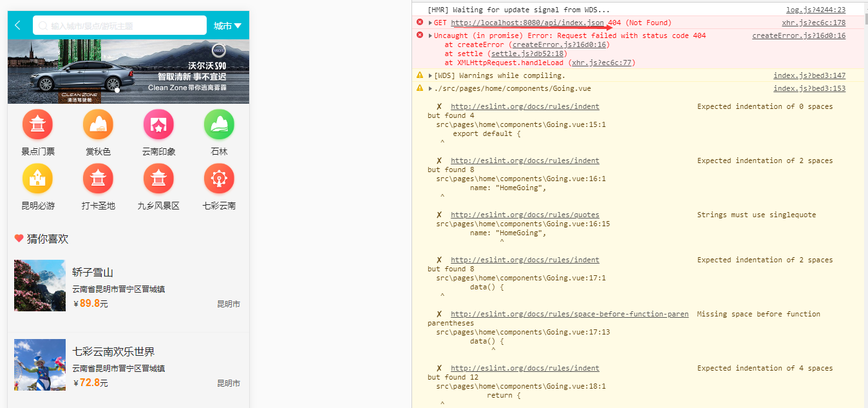
Task: Open createError.js link inside the stack trace
Action: point(559,44)
